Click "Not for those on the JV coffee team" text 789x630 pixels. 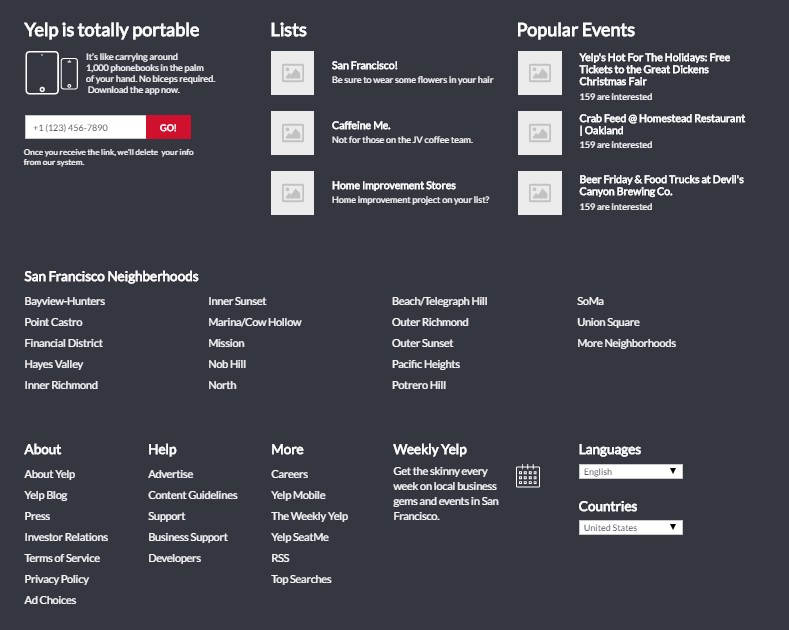pos(402,140)
